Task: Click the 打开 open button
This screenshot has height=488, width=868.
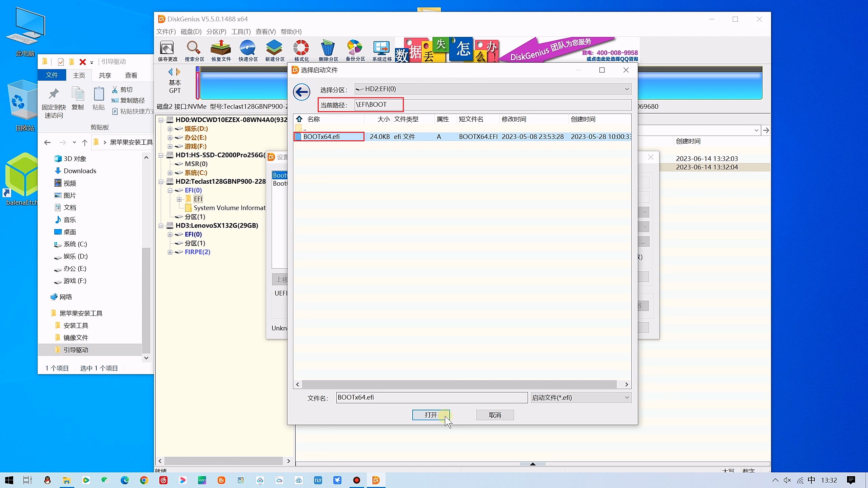Action: tap(431, 415)
